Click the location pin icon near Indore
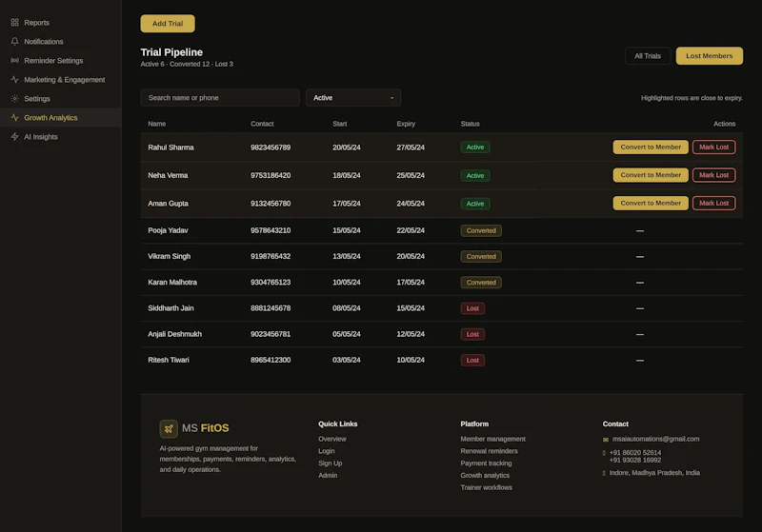The height and width of the screenshot is (532, 762). coord(604,473)
